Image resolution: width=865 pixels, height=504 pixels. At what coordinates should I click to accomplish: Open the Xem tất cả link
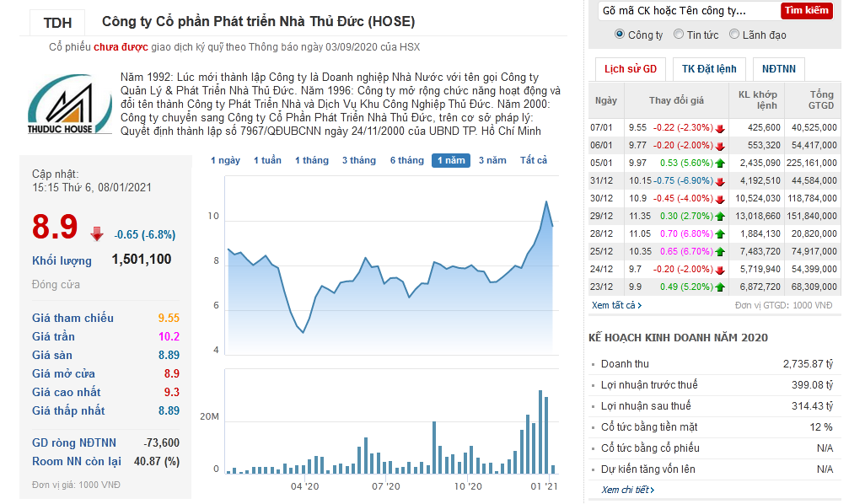616,305
